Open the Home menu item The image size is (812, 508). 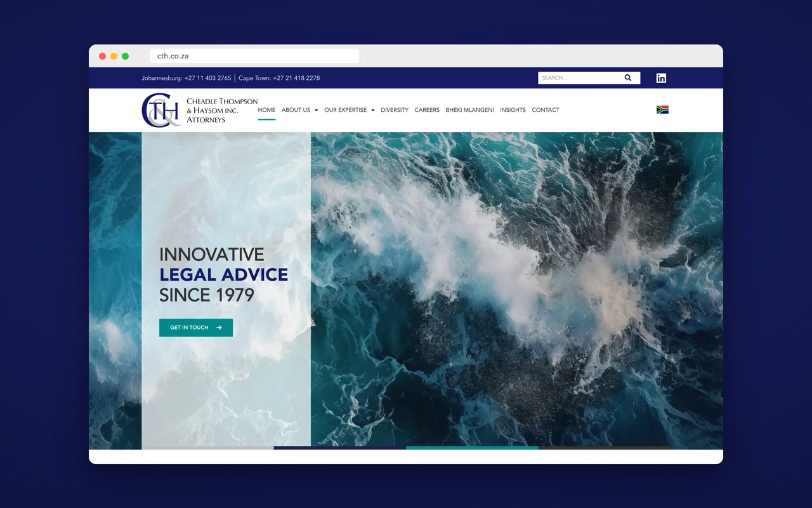click(x=266, y=110)
